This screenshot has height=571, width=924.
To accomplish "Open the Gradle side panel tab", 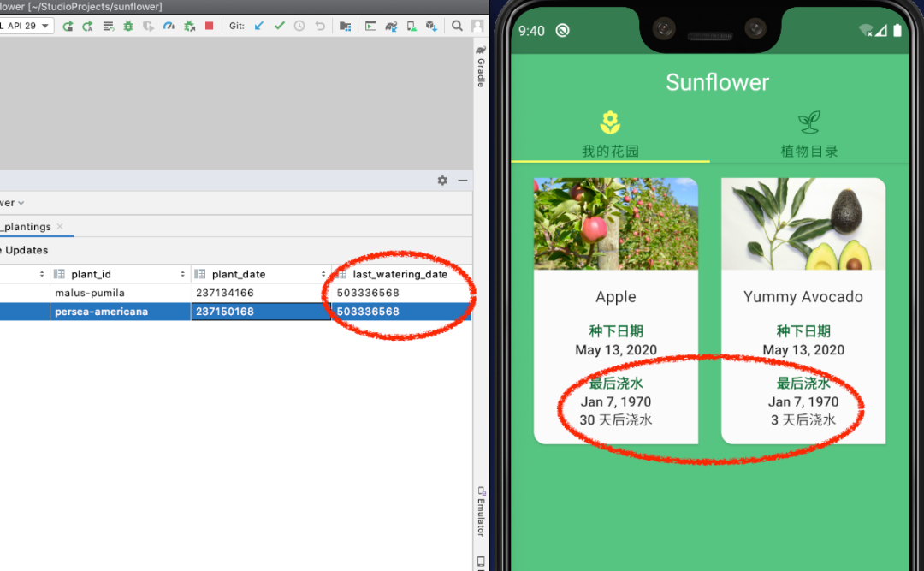I will 481,67.
